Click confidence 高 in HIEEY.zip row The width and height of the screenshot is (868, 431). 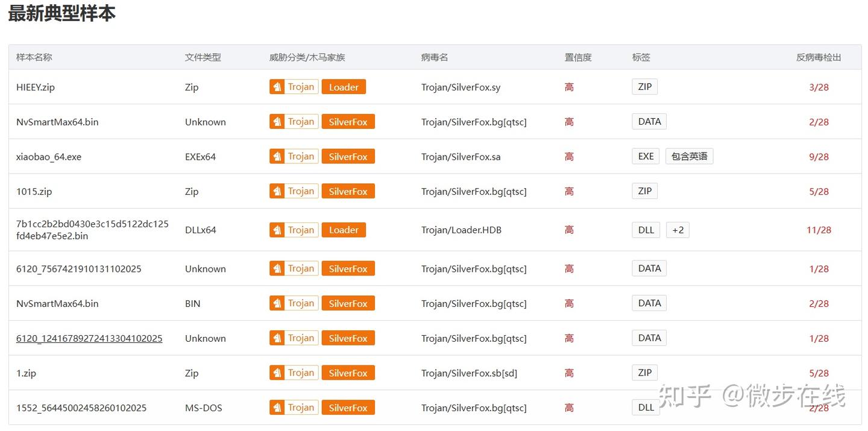point(569,87)
